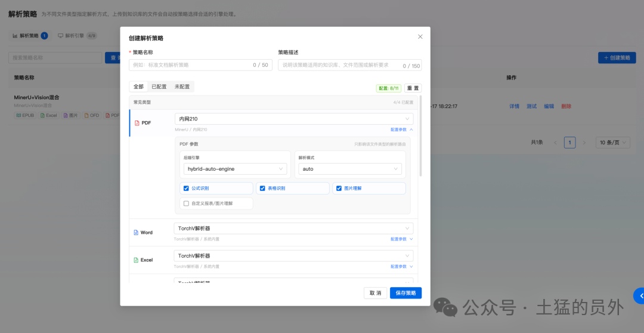This screenshot has height=333, width=644.
Task: Close the create strategy dialog with X
Action: (x=420, y=36)
